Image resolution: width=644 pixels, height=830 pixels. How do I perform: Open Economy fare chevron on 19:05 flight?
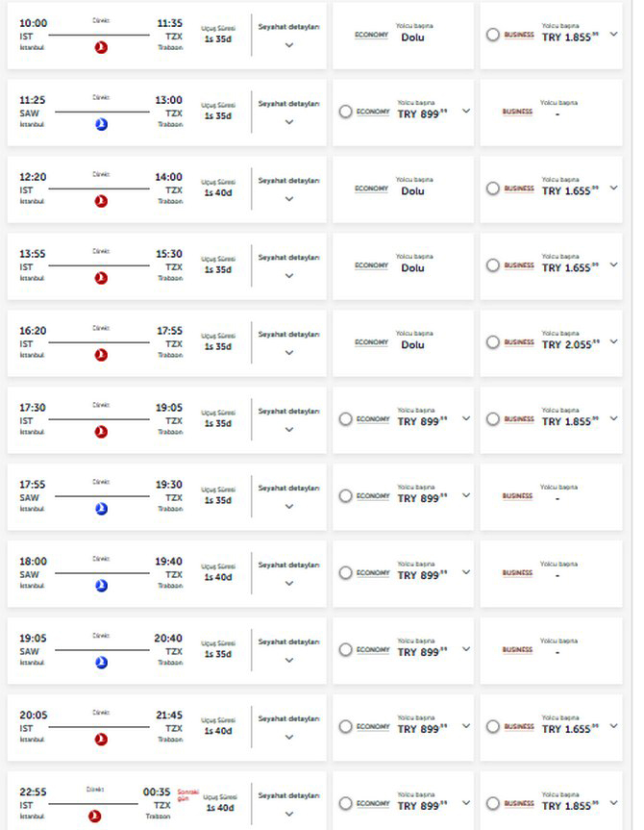[x=466, y=649]
